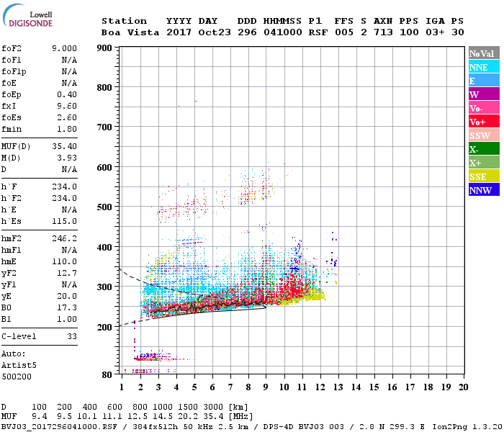Click the foEs value 2.60
Viewport: 504px width, 432px height.
[x=67, y=117]
